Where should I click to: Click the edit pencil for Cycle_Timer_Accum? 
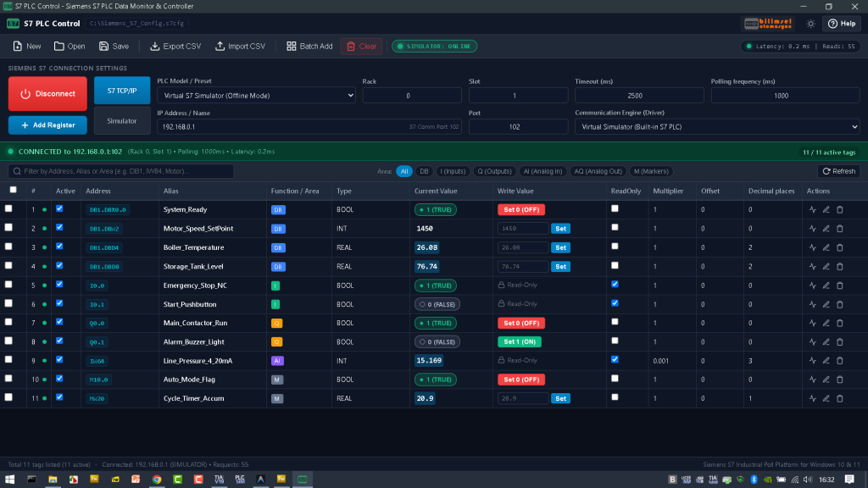tap(826, 398)
